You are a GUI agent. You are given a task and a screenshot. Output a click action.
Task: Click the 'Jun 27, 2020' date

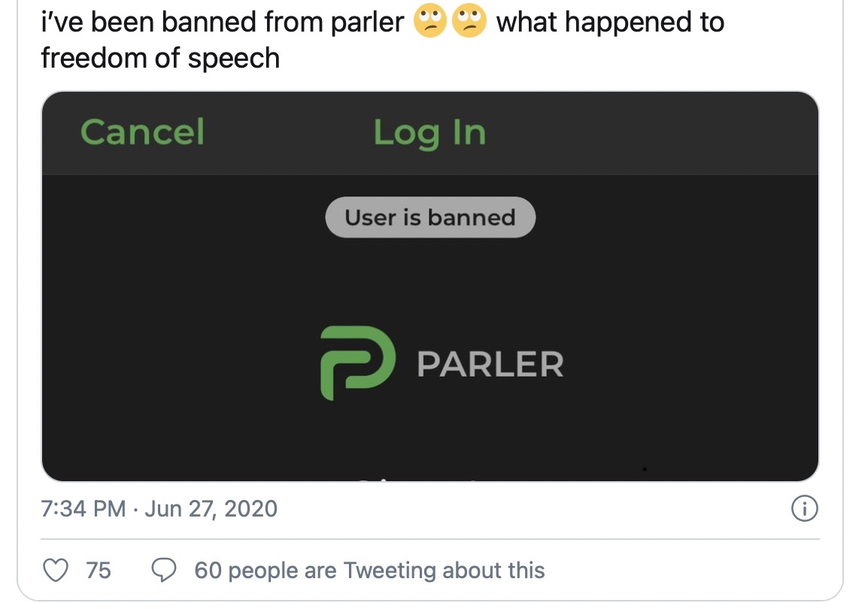pos(211,509)
